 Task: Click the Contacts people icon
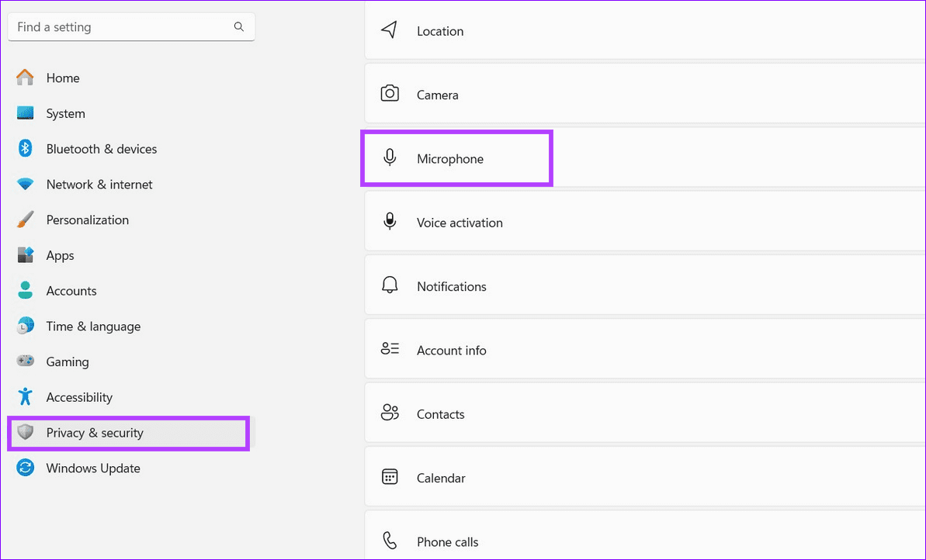tap(390, 413)
